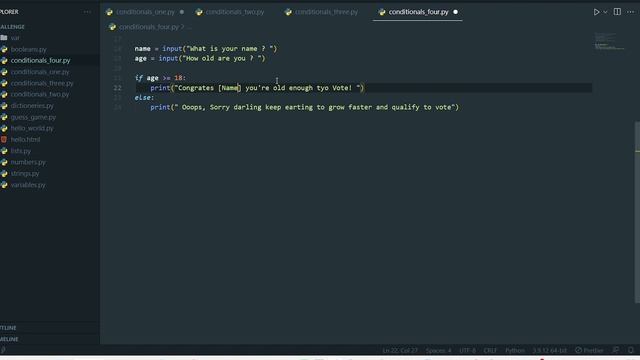Select the conditionals_four.py tab

pos(418,12)
